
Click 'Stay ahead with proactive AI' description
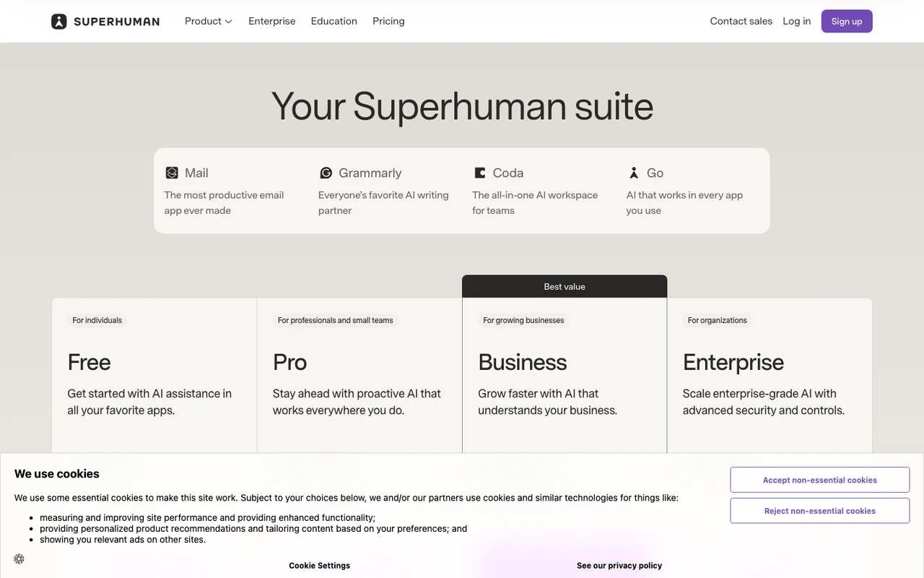tap(357, 402)
